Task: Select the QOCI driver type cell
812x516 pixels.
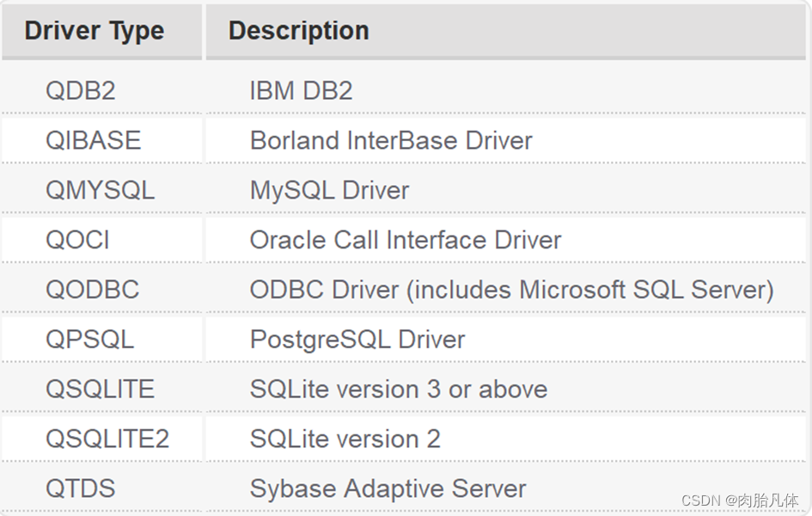Action: [101, 240]
